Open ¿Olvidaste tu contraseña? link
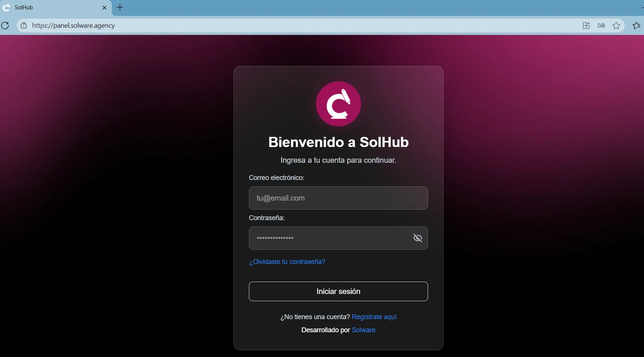 point(287,261)
